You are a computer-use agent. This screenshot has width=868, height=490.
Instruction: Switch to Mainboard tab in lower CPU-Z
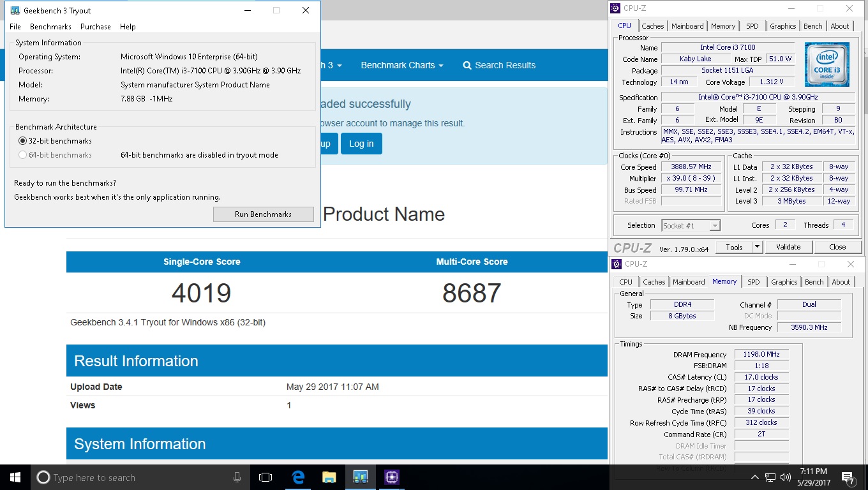click(689, 282)
